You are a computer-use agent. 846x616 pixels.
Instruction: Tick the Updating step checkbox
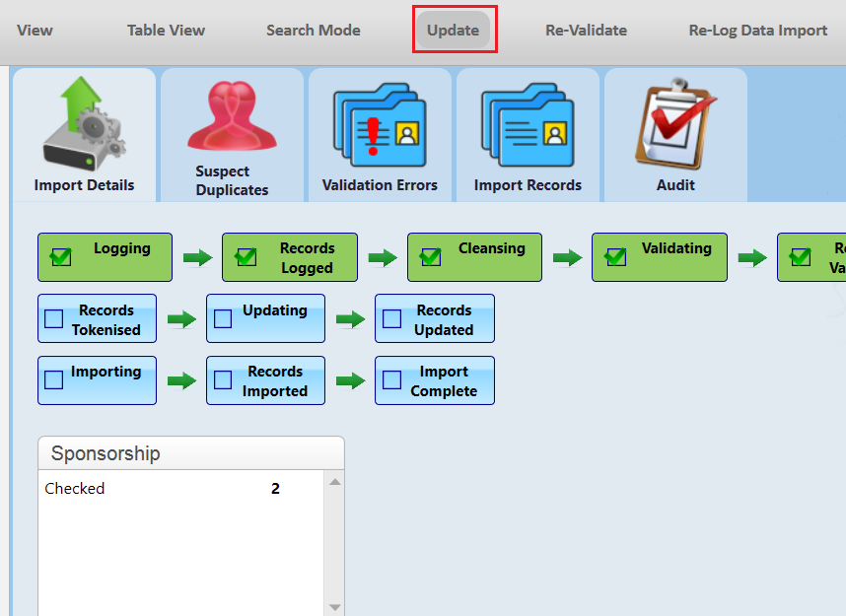pyautogui.click(x=223, y=318)
